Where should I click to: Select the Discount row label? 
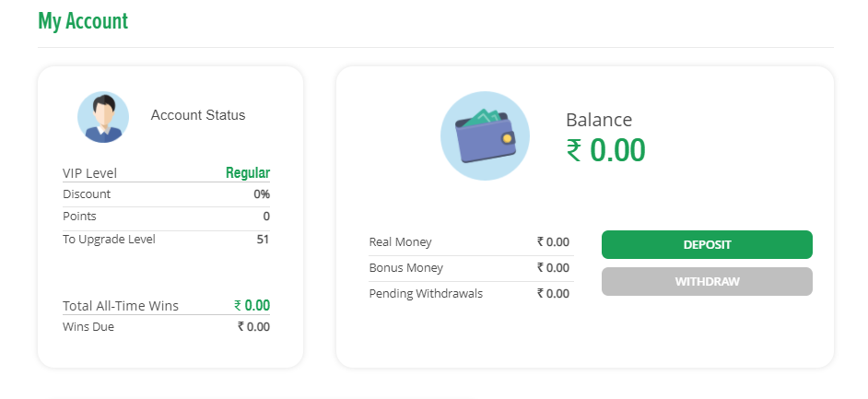[87, 194]
